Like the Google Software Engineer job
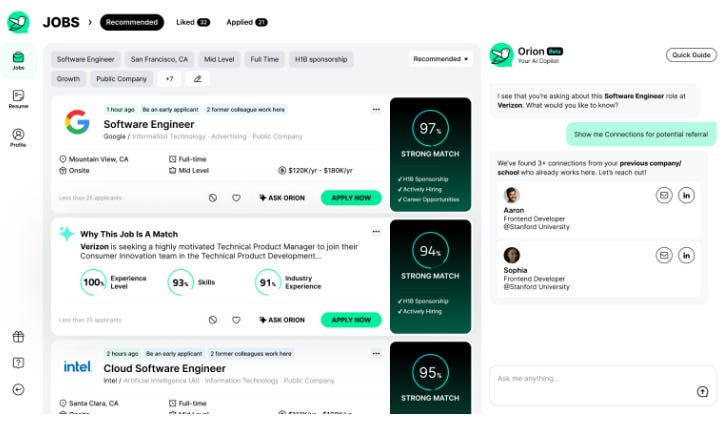725x421 pixels. [x=236, y=198]
